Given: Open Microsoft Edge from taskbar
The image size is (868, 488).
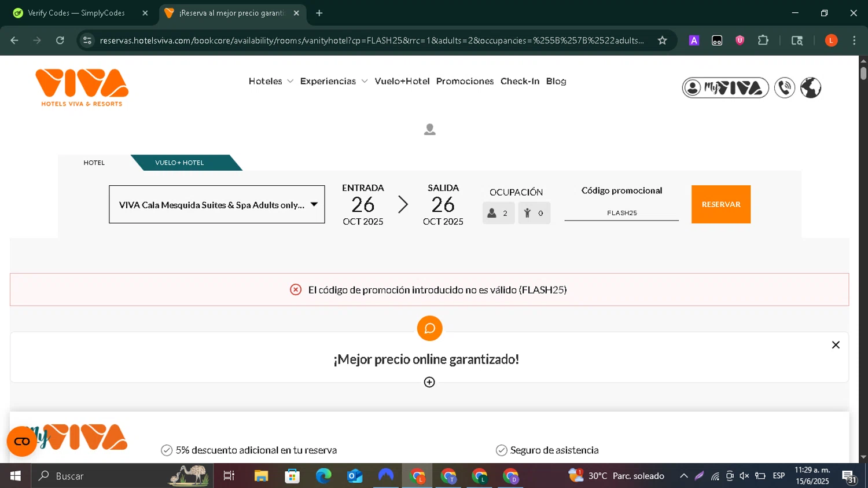Looking at the screenshot, I should click(323, 476).
